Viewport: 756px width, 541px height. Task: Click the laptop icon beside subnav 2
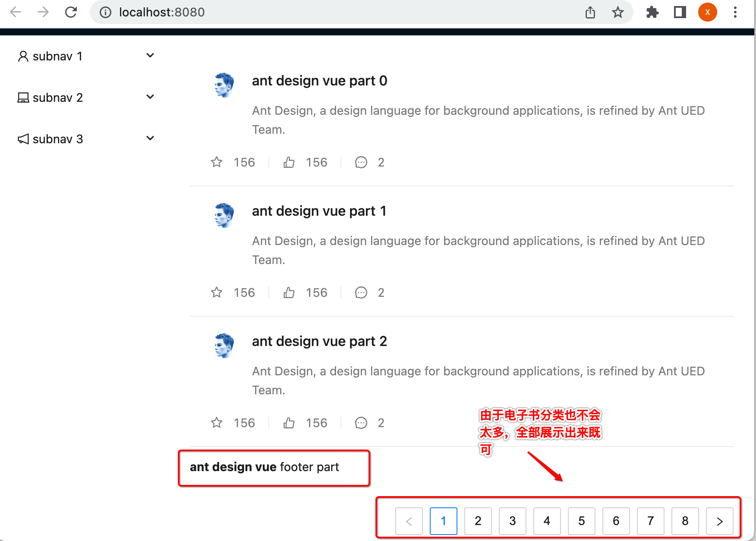[x=23, y=98]
